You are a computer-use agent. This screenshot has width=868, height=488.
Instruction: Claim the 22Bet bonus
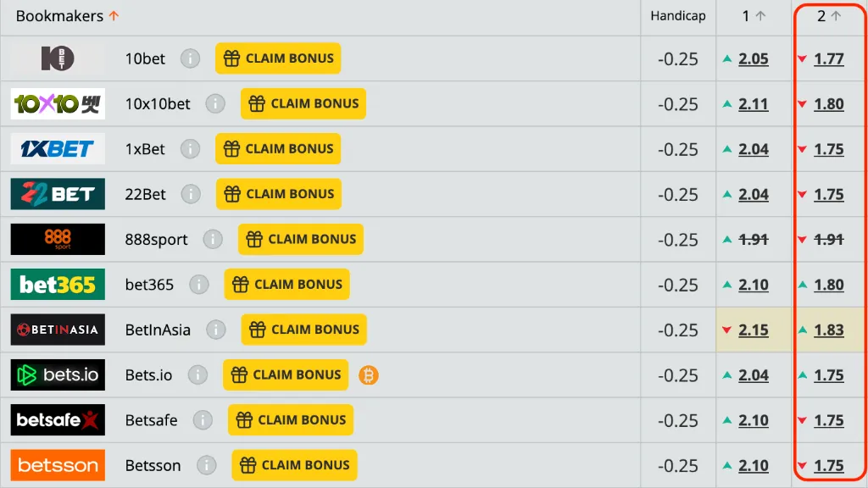[279, 194]
